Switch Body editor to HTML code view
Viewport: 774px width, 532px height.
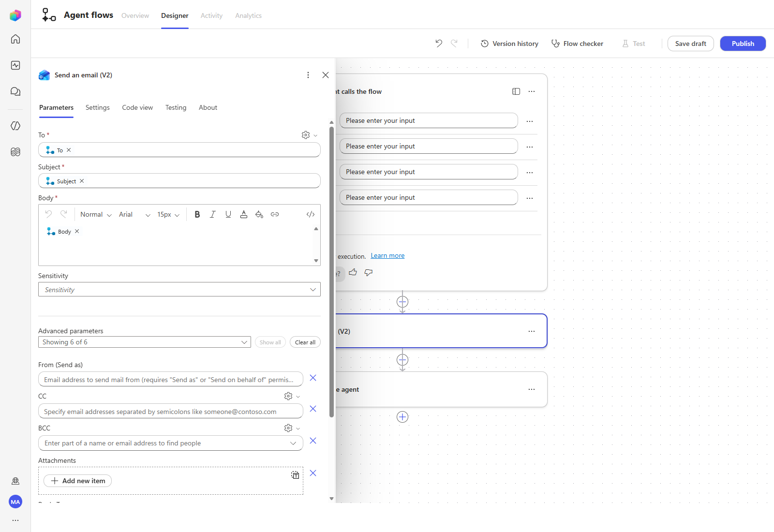pos(311,214)
